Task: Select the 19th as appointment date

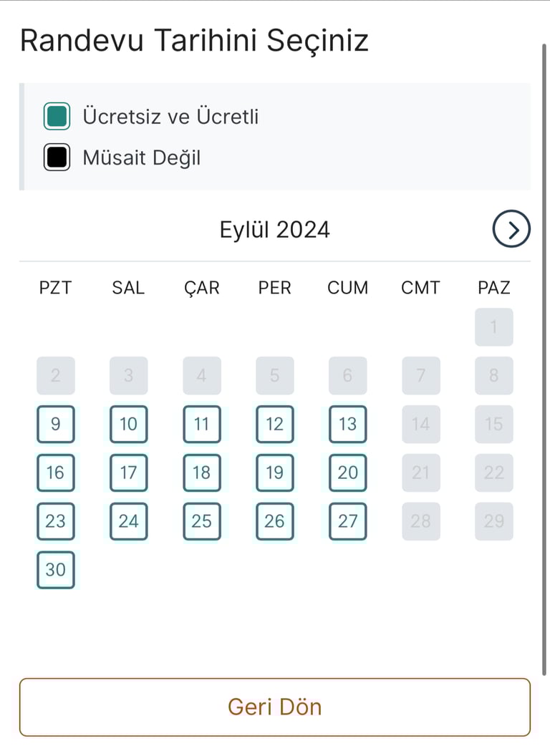Action: (275, 472)
